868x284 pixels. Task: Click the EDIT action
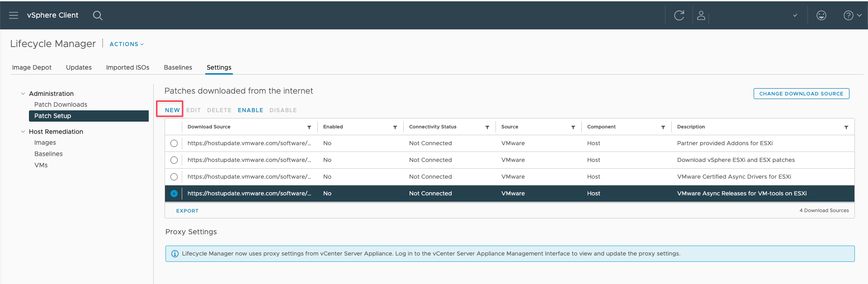pyautogui.click(x=193, y=110)
